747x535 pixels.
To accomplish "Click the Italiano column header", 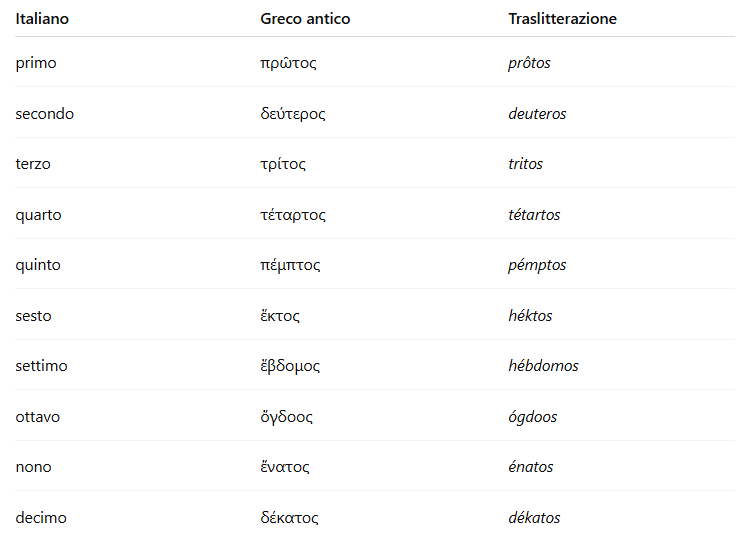I will click(x=42, y=19).
